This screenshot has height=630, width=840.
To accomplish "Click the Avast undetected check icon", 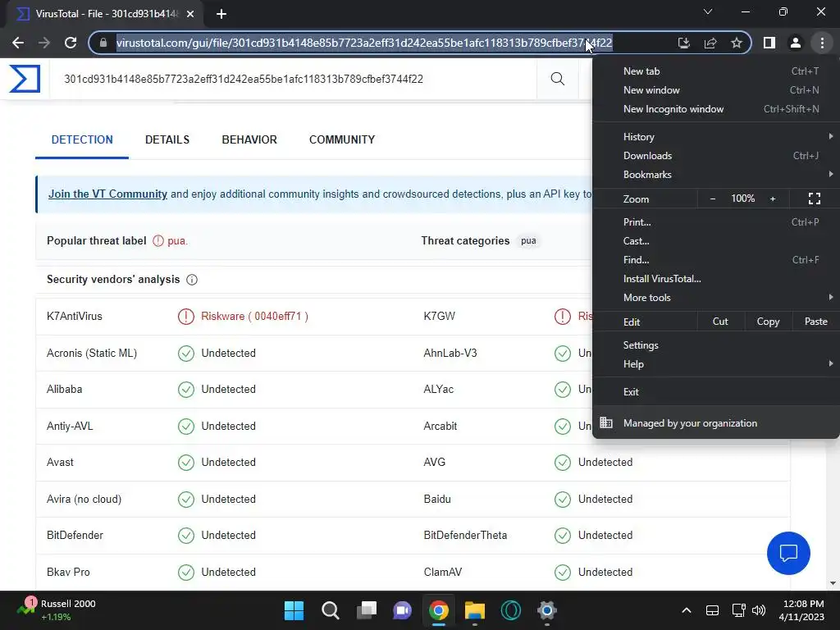I will pos(186,463).
